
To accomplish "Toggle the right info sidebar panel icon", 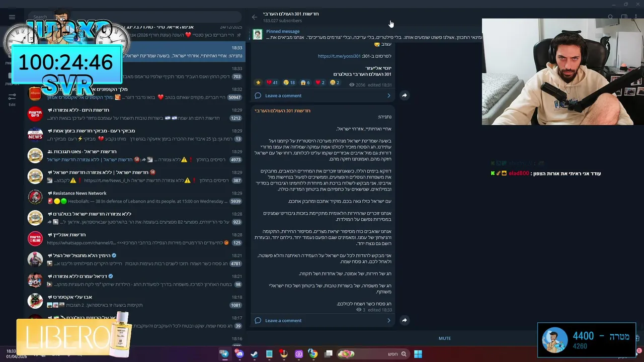I will [624, 17].
